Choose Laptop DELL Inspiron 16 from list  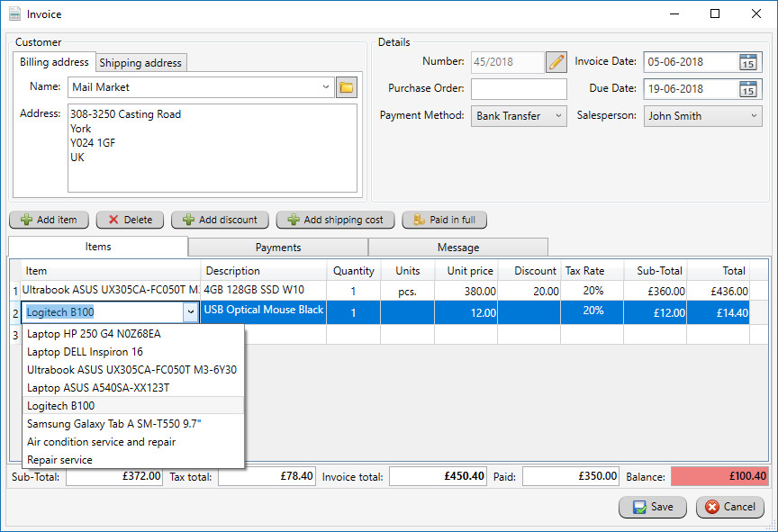[x=133, y=352]
